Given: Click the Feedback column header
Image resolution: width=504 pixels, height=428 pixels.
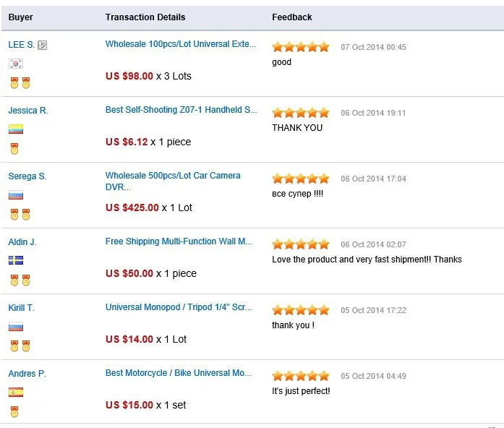Looking at the screenshot, I should [x=292, y=17].
